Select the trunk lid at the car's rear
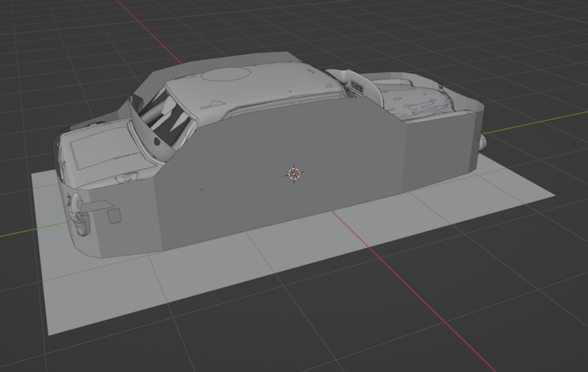 (x=415, y=100)
